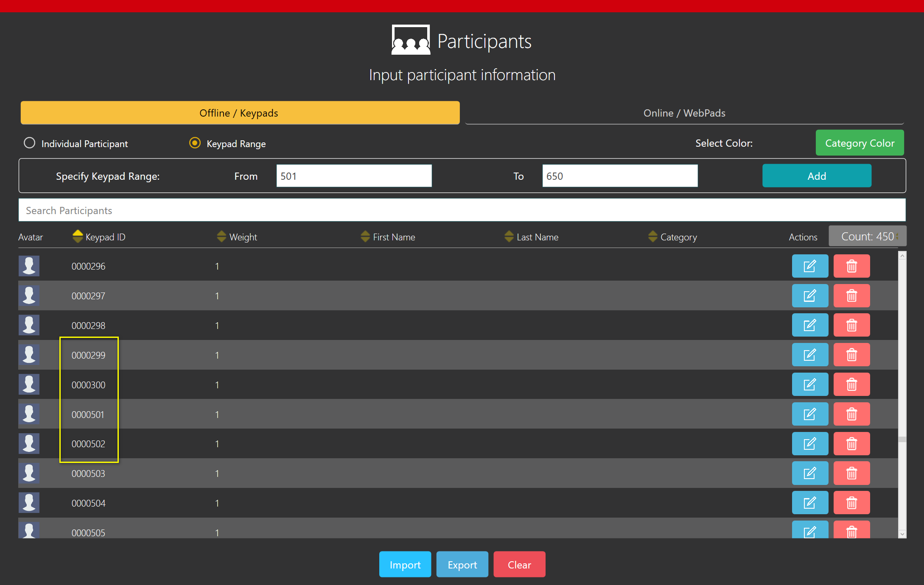924x585 pixels.
Task: Delete participant with keypad 0000297
Action: [851, 296]
